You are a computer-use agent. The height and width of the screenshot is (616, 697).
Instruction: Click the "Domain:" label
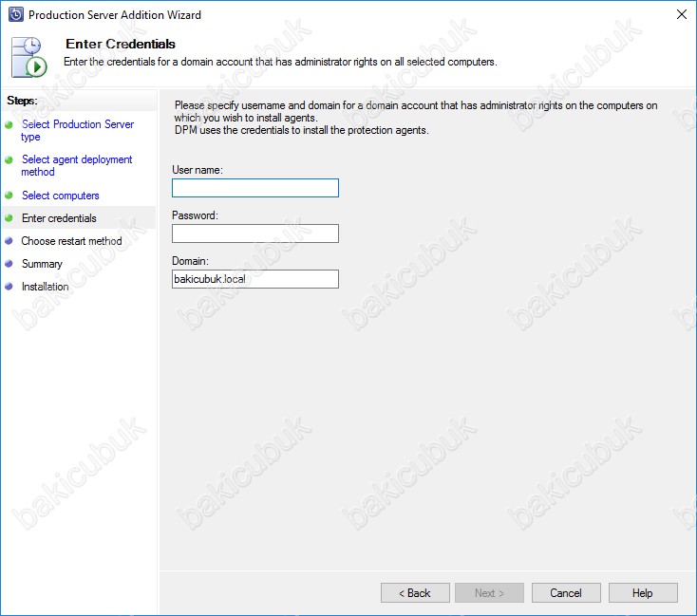(x=190, y=261)
